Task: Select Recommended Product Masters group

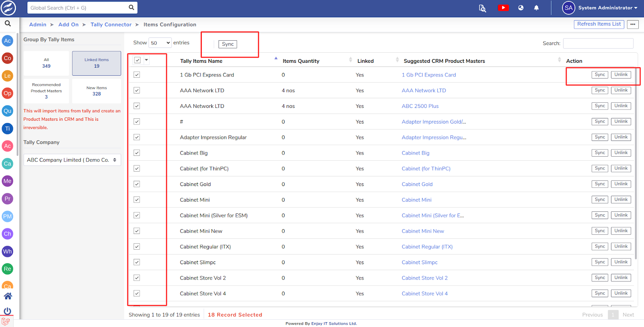Action: pos(46,91)
